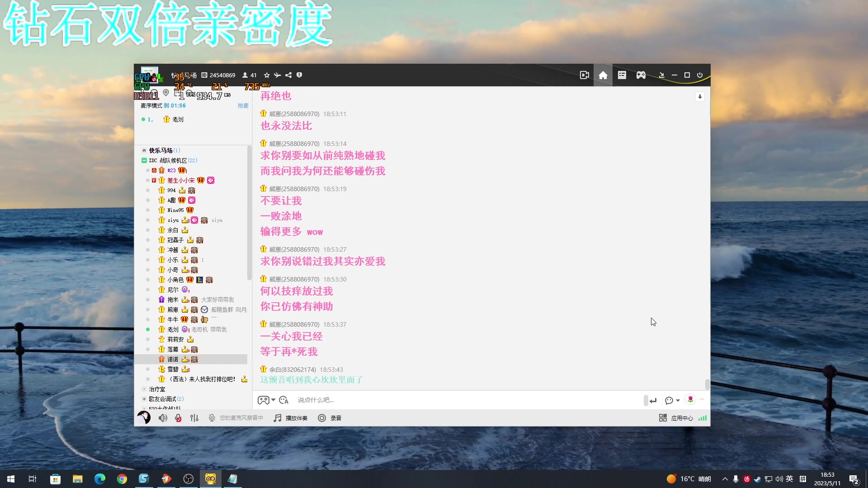
Task: Click 抢麦 to grab the mic
Action: [x=243, y=106]
